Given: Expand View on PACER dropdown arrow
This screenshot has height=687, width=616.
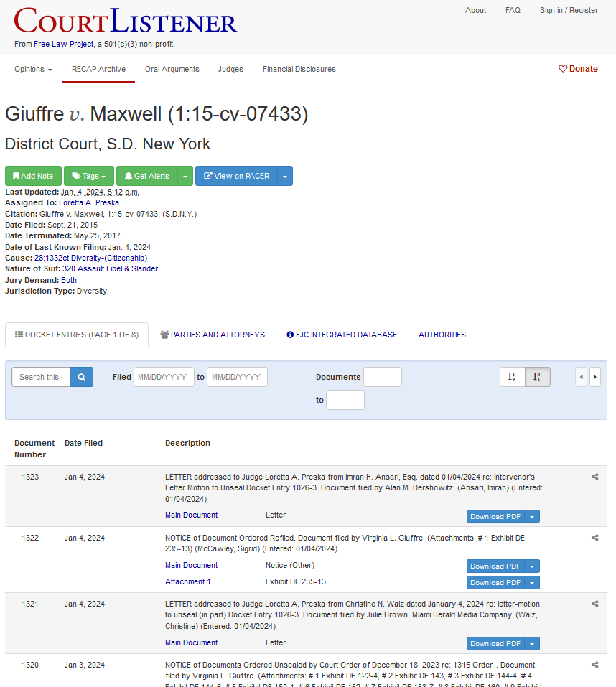Looking at the screenshot, I should [x=285, y=176].
